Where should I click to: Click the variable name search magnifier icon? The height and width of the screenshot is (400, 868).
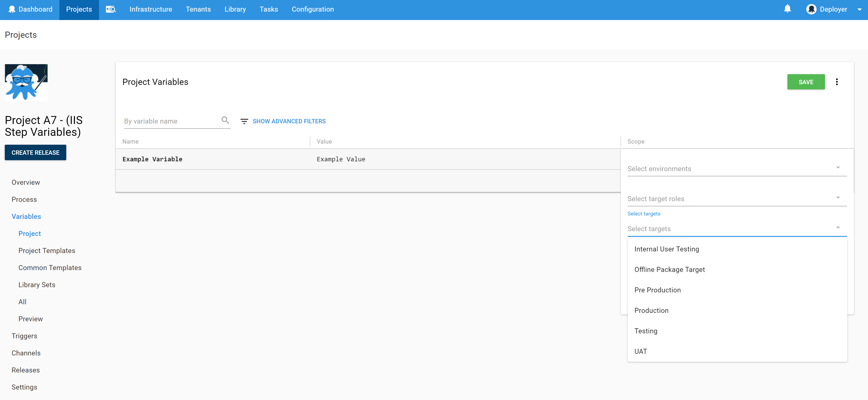pos(225,120)
